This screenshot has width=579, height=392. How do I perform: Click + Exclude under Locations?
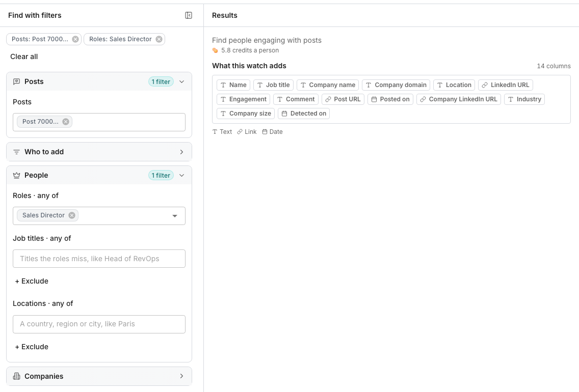coord(32,347)
